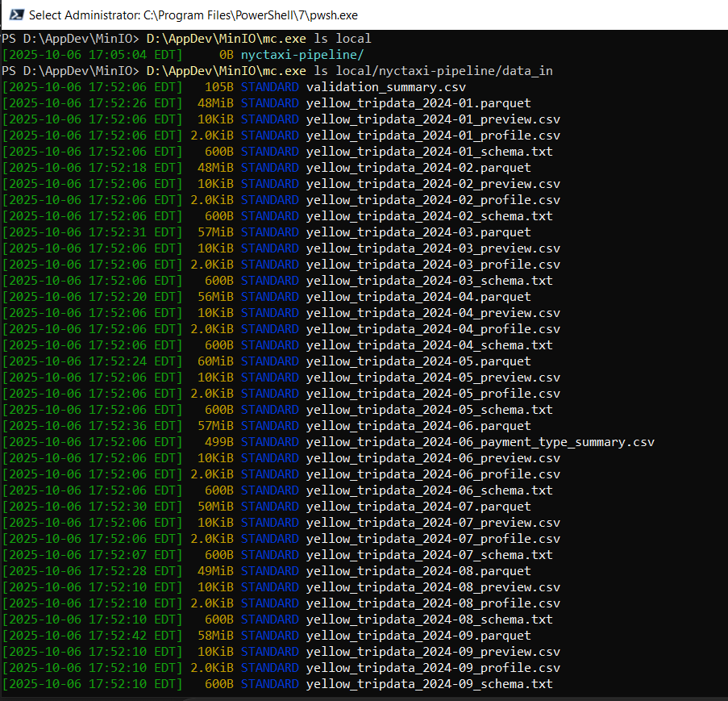Image resolution: width=728 pixels, height=701 pixels.
Task: Select yellow_tripdata_2024-02_preview.csv entry
Action: (x=433, y=184)
